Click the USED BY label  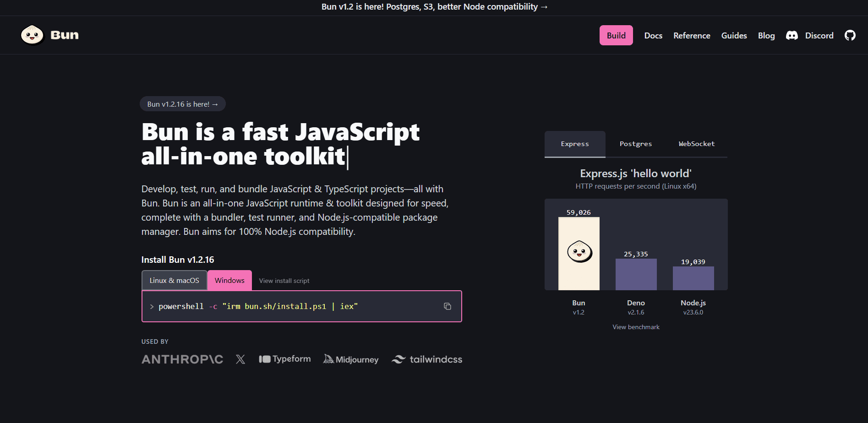pyautogui.click(x=155, y=342)
